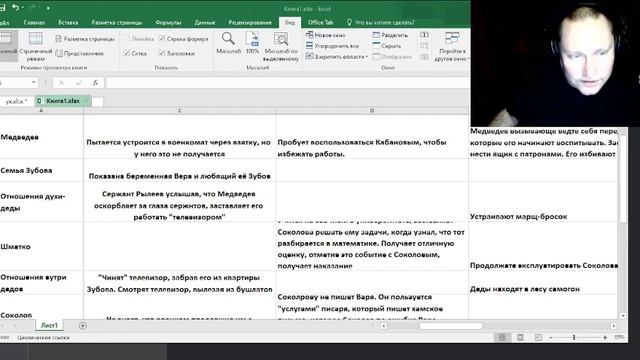Click the vertical scrollbar down arrow

coord(623,316)
